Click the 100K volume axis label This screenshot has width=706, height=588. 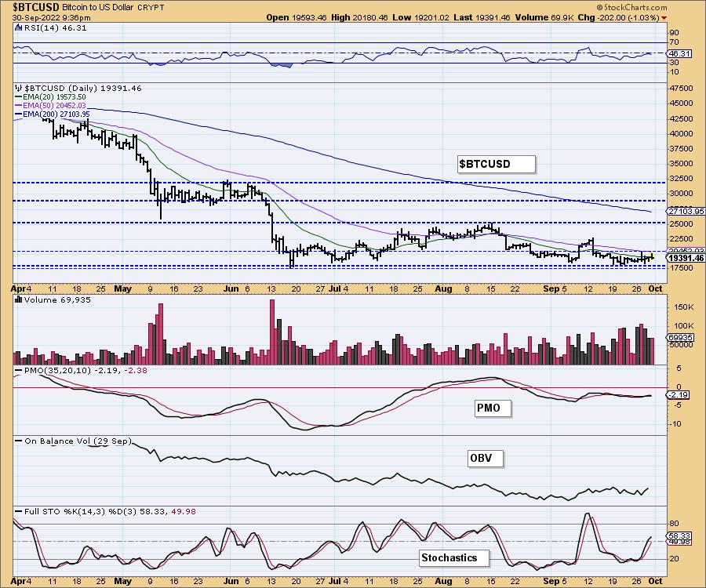pyautogui.click(x=684, y=325)
